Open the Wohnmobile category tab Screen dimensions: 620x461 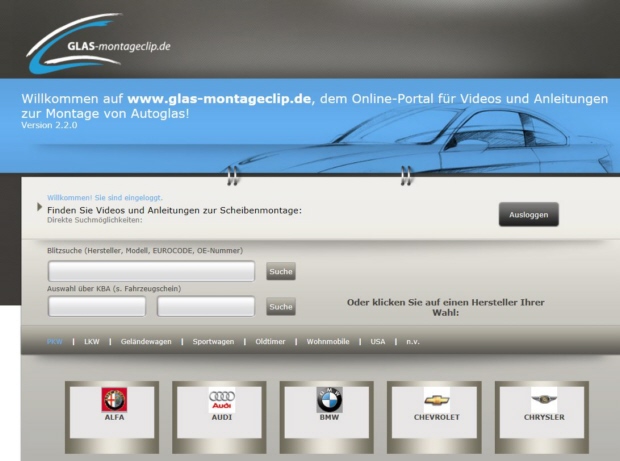(x=328, y=342)
